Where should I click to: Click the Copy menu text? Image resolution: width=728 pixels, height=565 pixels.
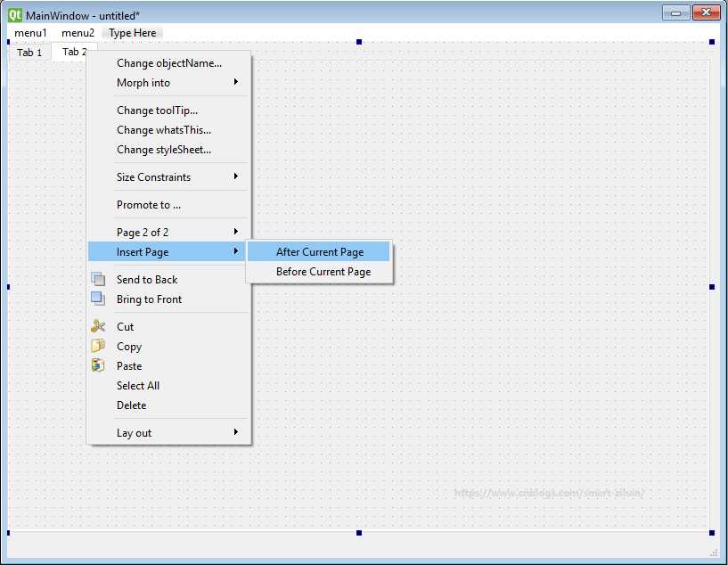point(129,347)
